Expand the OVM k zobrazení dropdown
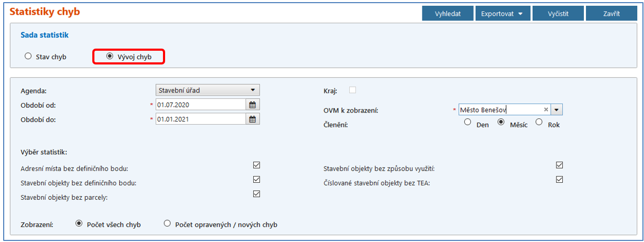The image size is (644, 242). pos(557,109)
